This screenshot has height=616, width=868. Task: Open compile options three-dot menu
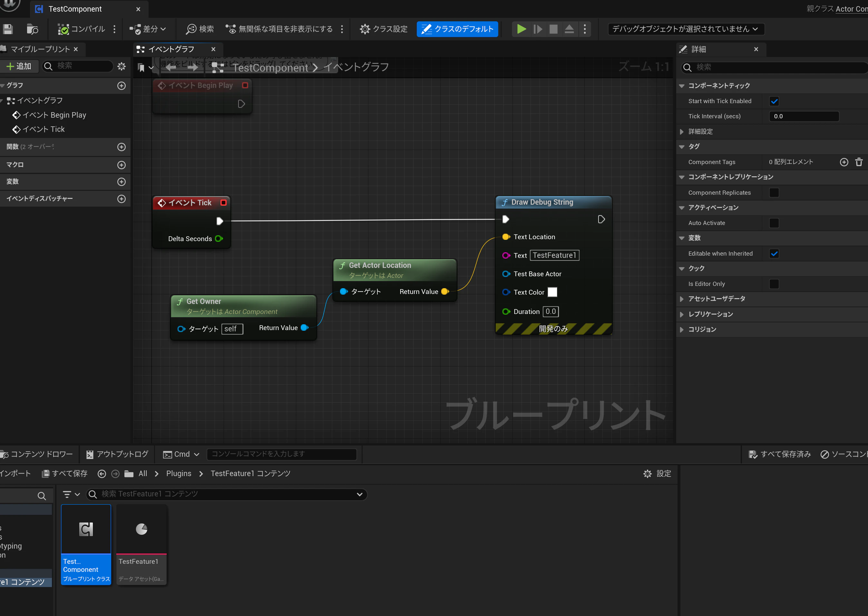point(114,29)
